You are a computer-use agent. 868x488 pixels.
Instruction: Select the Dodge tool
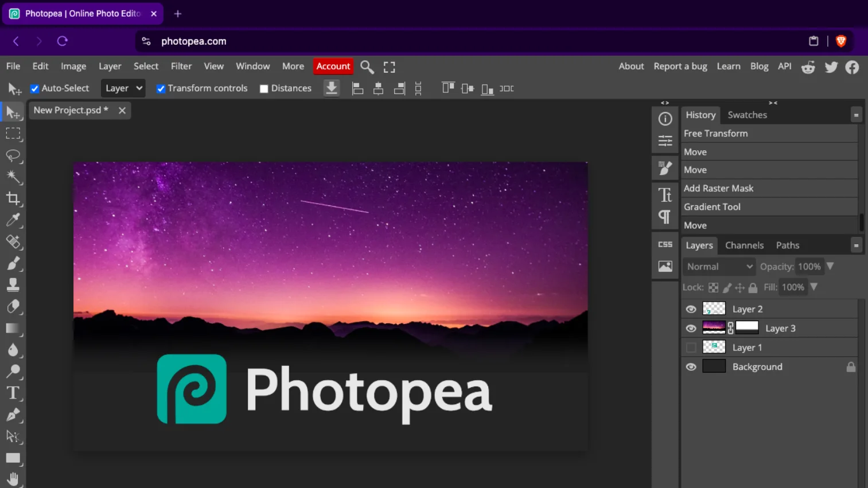click(x=13, y=372)
